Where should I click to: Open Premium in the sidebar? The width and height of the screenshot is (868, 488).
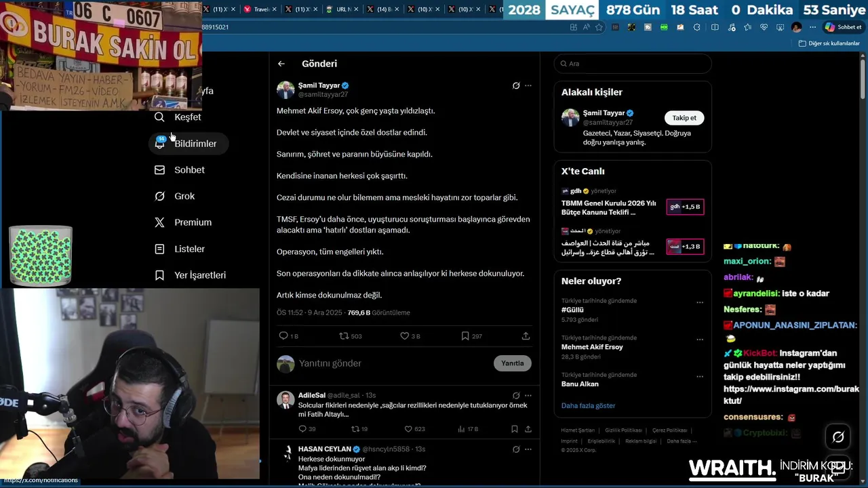183,222
